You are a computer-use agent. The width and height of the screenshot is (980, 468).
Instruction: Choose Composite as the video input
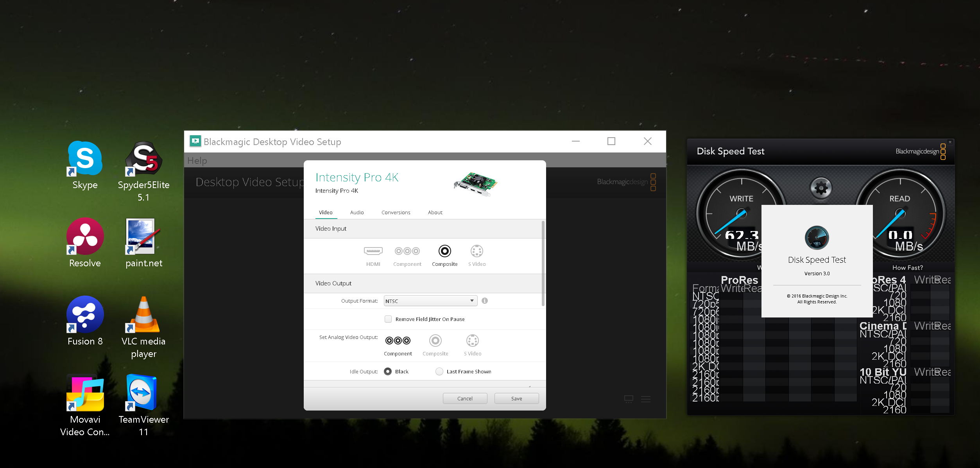pos(444,256)
